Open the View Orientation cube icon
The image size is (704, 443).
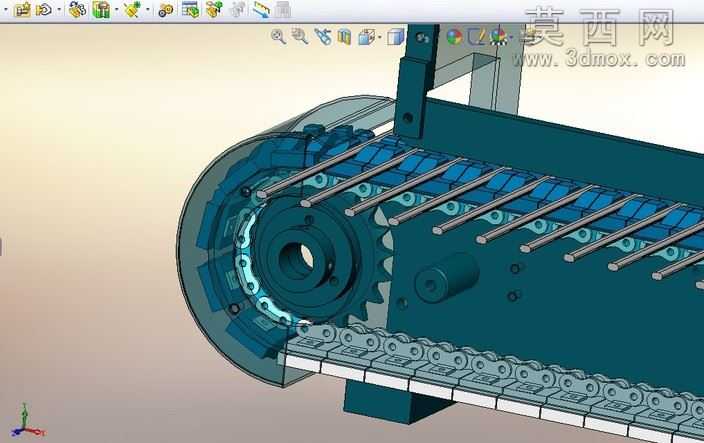[366, 37]
